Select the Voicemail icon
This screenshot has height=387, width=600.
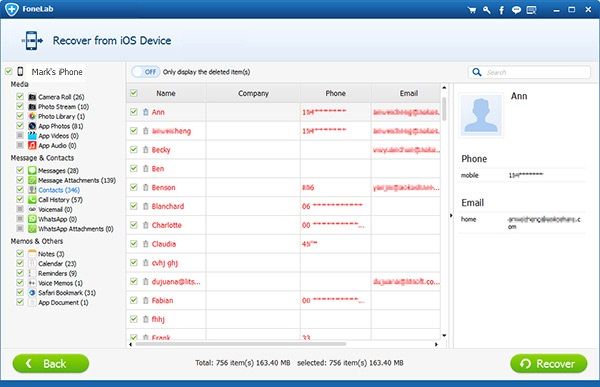(x=32, y=209)
